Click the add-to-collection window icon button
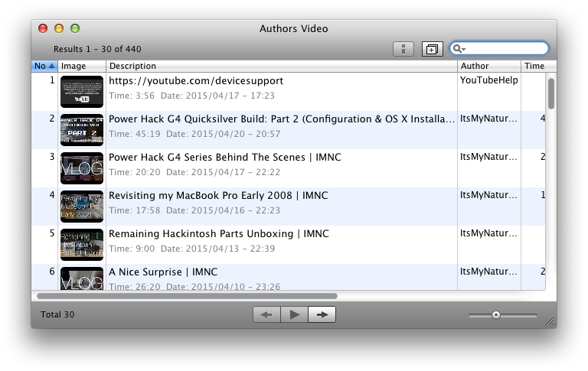This screenshot has width=588, height=371. [432, 49]
